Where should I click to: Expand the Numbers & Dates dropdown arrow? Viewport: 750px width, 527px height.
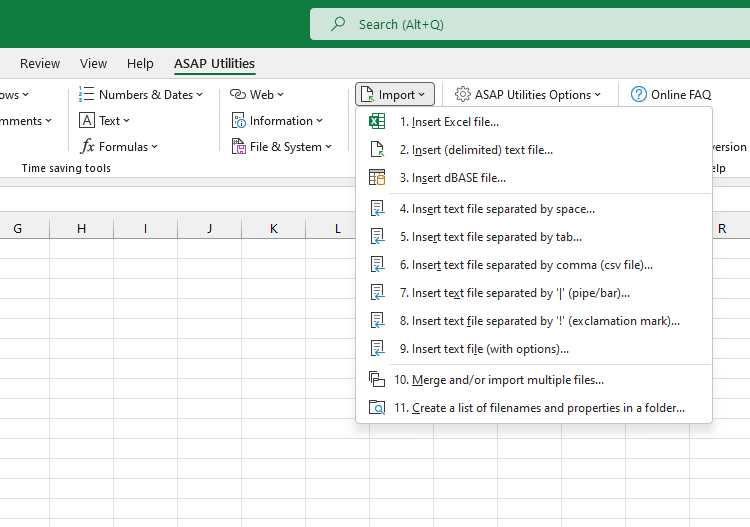click(199, 95)
